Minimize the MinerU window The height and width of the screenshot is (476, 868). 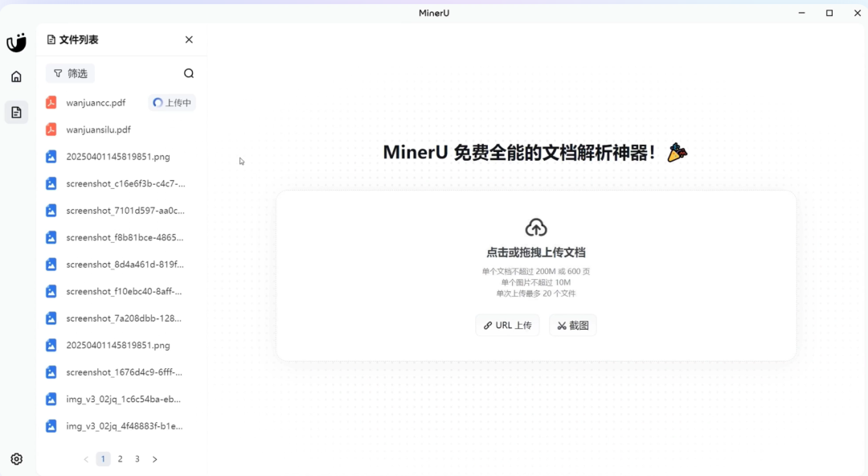[x=801, y=13]
